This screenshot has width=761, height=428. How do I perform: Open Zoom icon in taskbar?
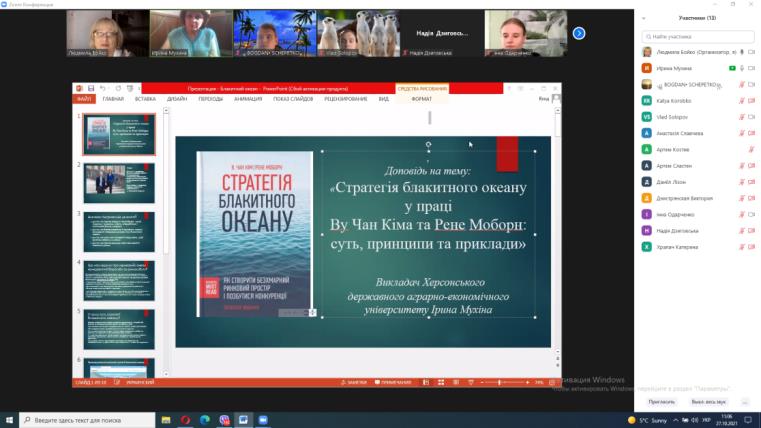click(x=263, y=420)
